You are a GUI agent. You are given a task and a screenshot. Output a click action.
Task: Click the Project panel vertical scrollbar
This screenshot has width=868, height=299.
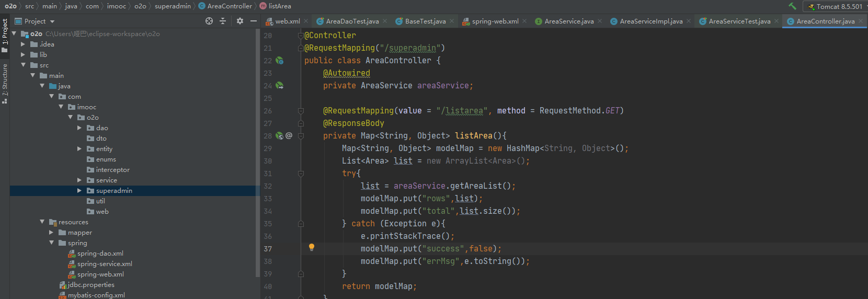(x=258, y=153)
